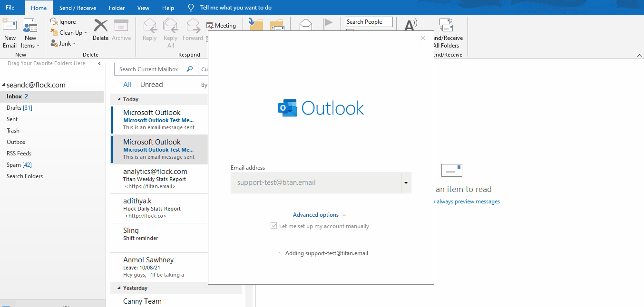Collapse the seandc@flock.com account tree
Image resolution: width=644 pixels, height=307 pixels.
click(x=4, y=85)
